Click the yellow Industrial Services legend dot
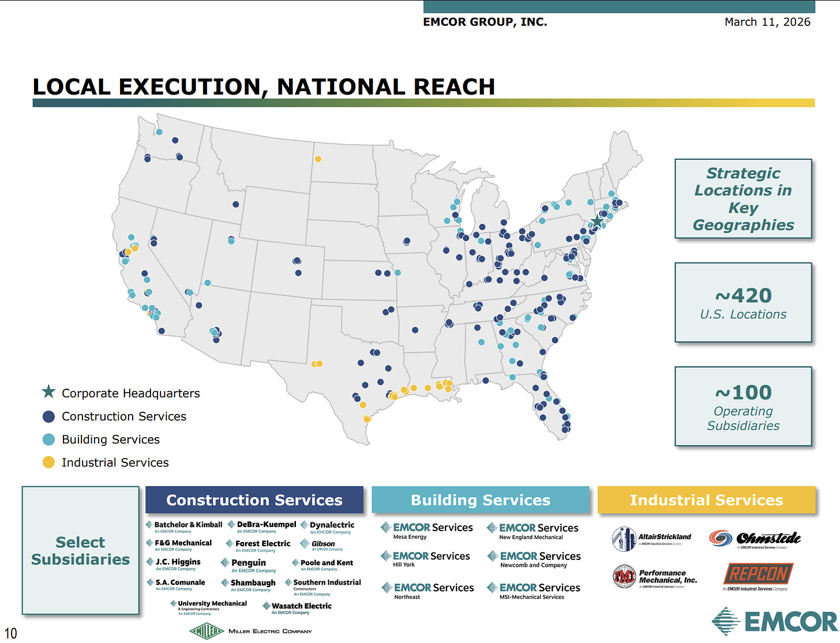Viewport: 840px width, 643px height. 48,462
